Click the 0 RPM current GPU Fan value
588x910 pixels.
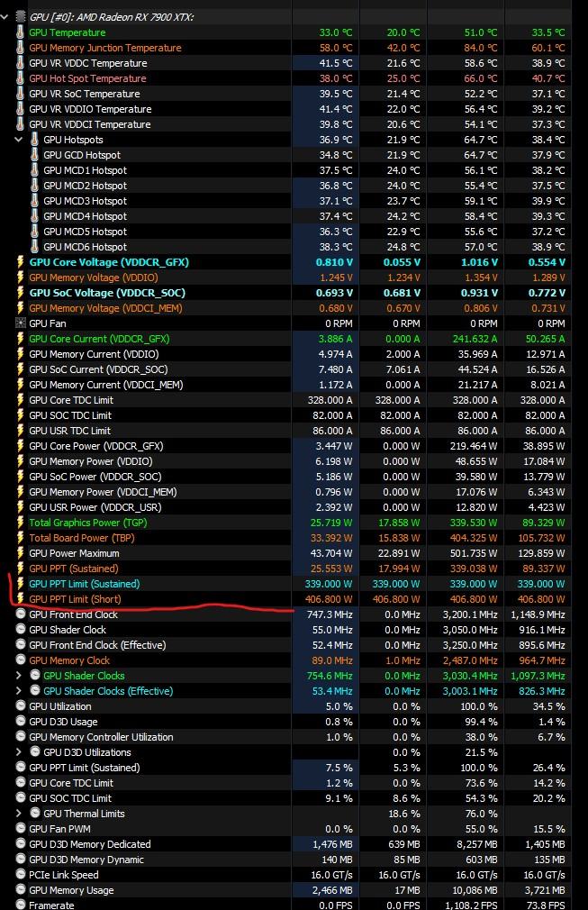[339, 323]
